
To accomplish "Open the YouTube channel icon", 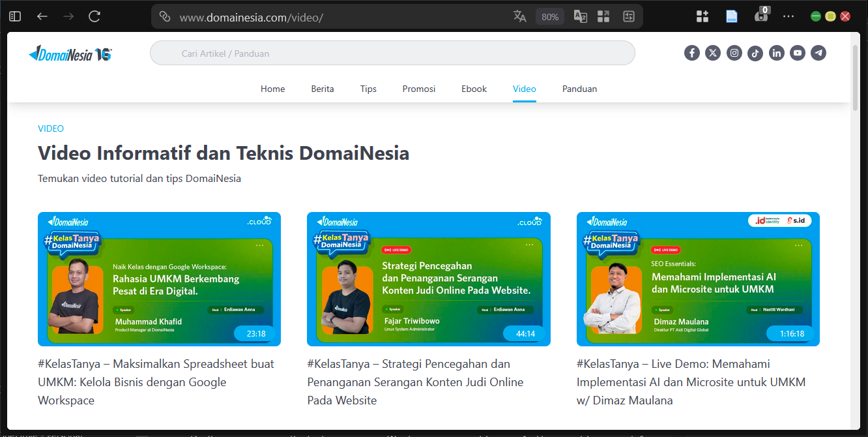I will 798,53.
